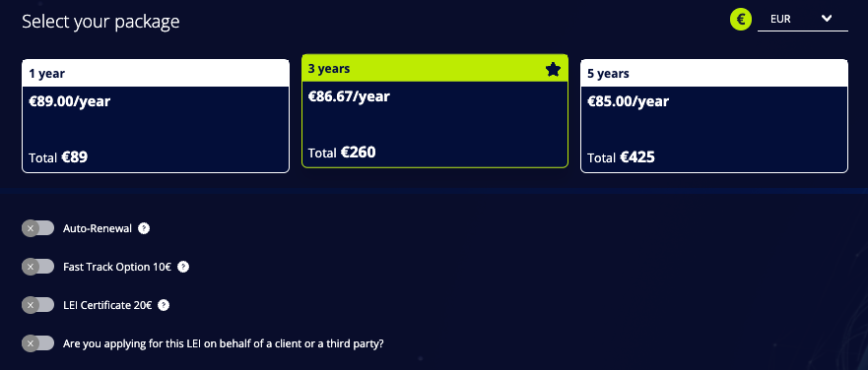Click the Select your package heading

(100, 22)
